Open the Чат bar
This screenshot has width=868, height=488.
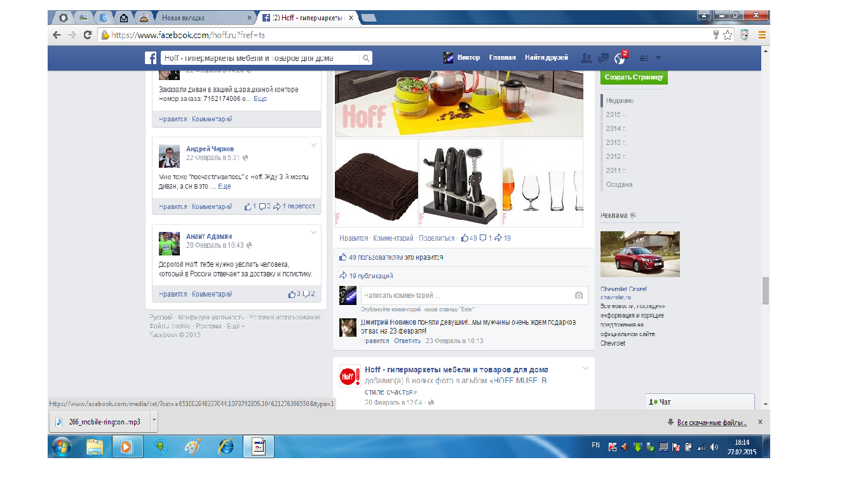[x=700, y=402]
